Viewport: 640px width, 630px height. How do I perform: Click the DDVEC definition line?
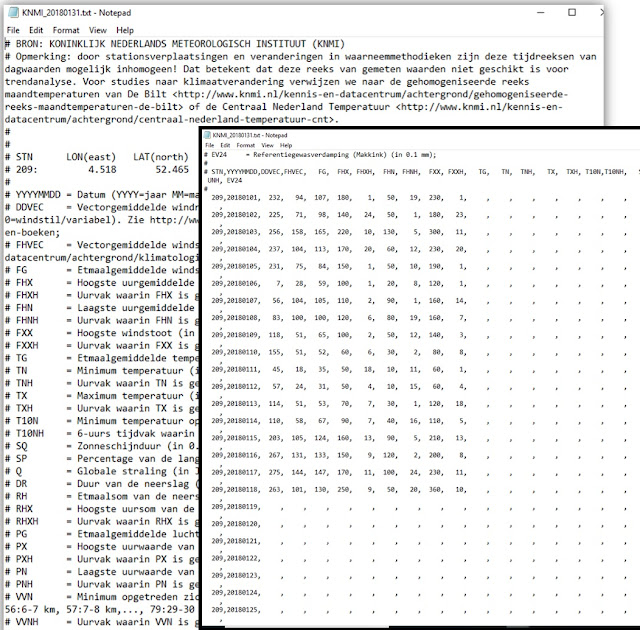coord(102,207)
